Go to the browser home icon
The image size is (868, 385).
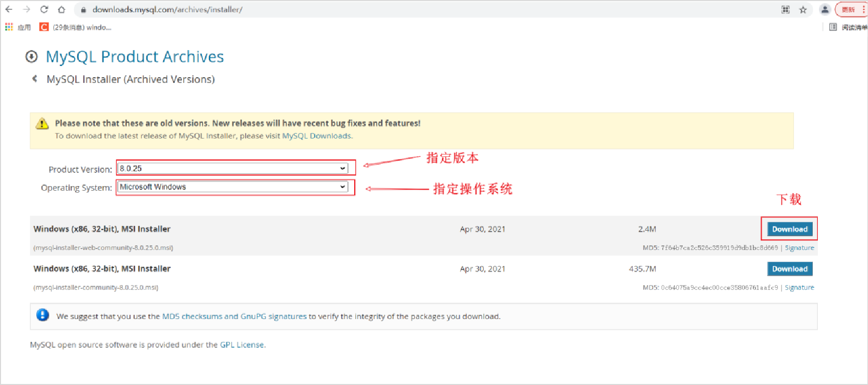pos(61,9)
